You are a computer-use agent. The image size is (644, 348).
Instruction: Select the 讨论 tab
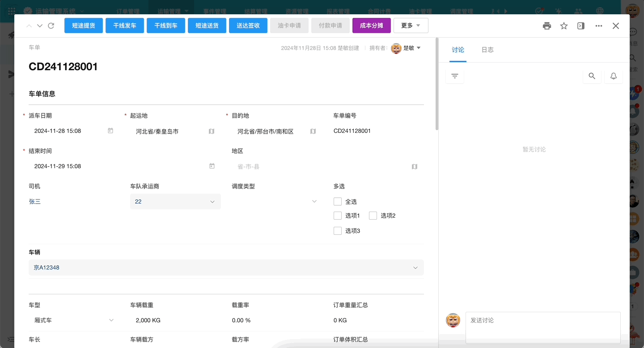click(458, 50)
